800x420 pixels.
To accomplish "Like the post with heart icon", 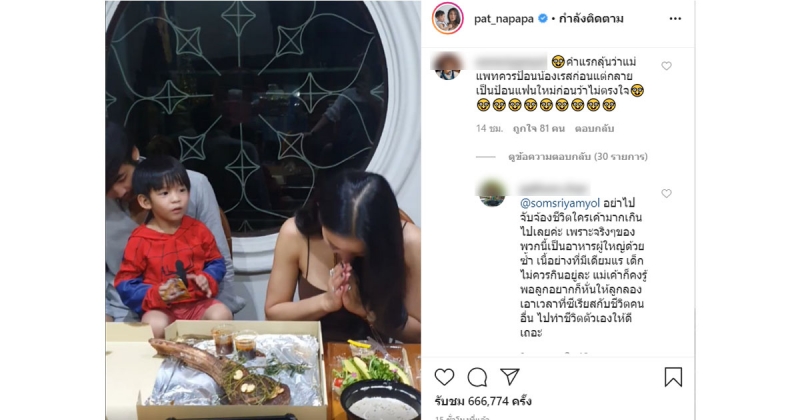I will coord(444,377).
